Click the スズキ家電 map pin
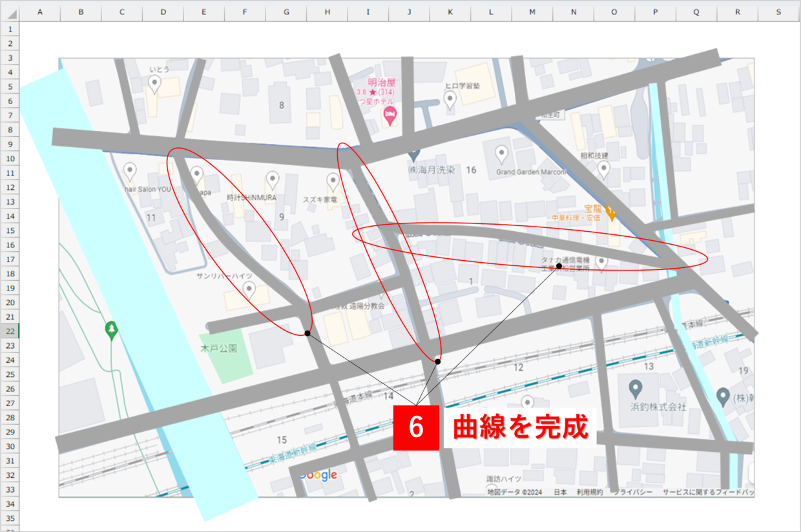The width and height of the screenshot is (801, 532). coord(333,181)
